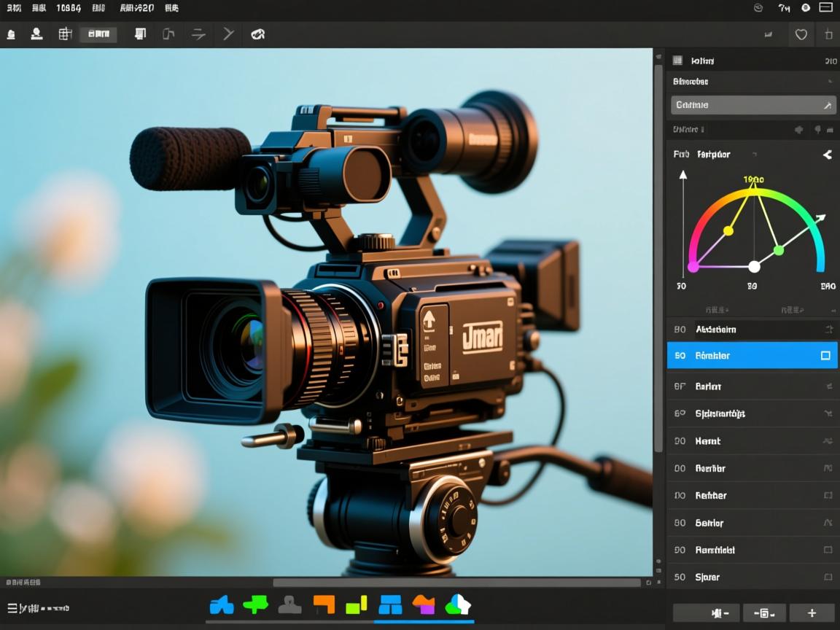
Task: Click the link-shaped icon in the top toolbar
Action: pyautogui.click(x=257, y=34)
